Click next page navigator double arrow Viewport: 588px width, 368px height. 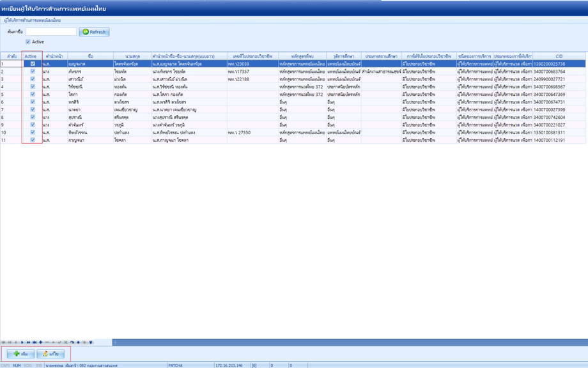[29, 342]
